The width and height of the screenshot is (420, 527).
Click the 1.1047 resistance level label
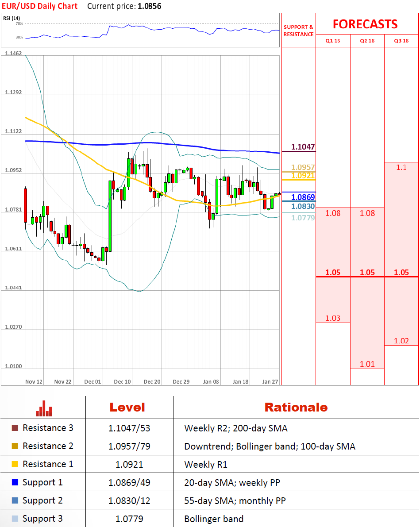[x=303, y=147]
